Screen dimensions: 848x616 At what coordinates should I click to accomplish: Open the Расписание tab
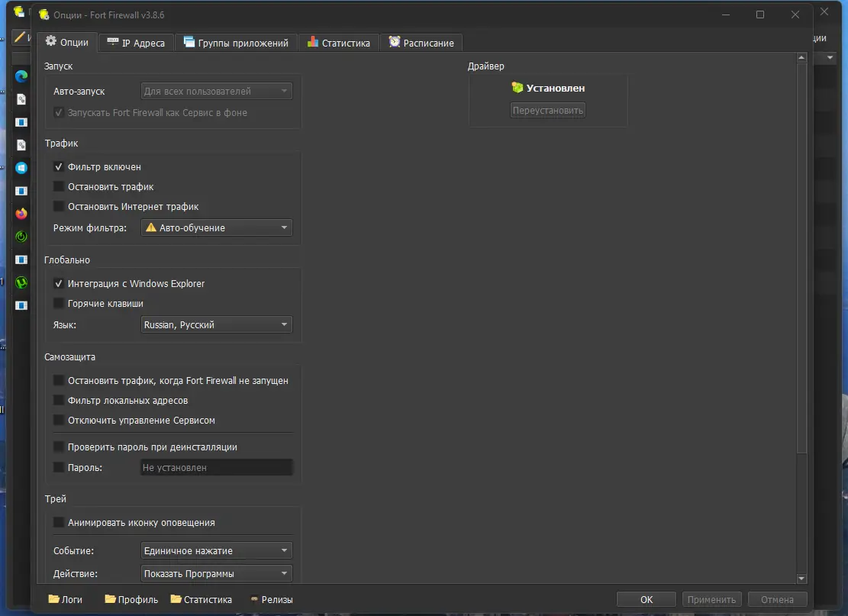click(x=421, y=43)
